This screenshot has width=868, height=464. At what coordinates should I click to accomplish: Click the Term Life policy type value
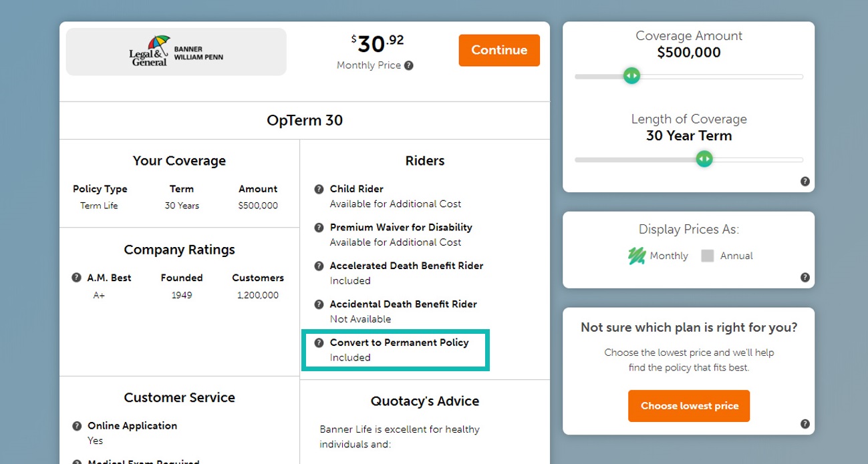tap(99, 206)
